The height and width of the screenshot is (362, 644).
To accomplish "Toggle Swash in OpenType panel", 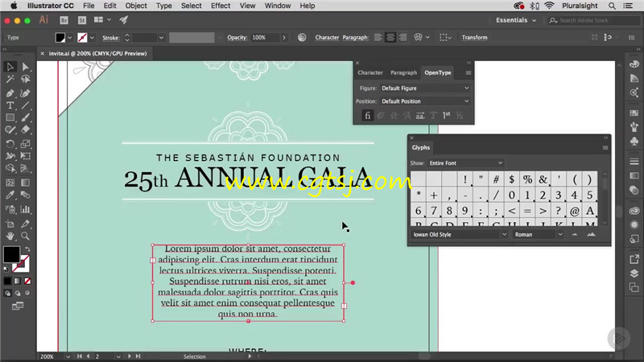I will coord(394,116).
